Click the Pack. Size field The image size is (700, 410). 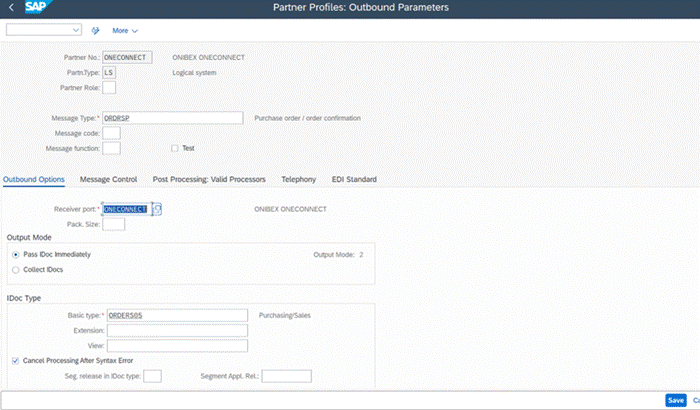click(x=114, y=224)
